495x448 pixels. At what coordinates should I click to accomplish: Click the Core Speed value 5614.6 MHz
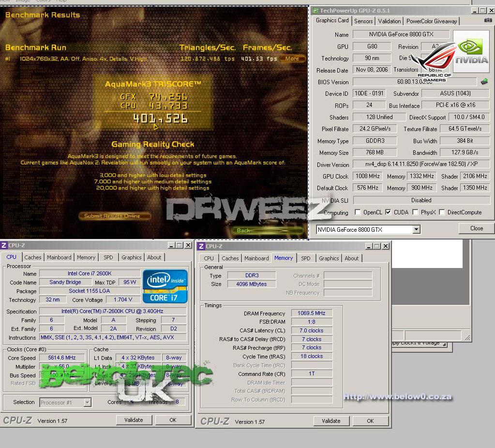(62, 358)
